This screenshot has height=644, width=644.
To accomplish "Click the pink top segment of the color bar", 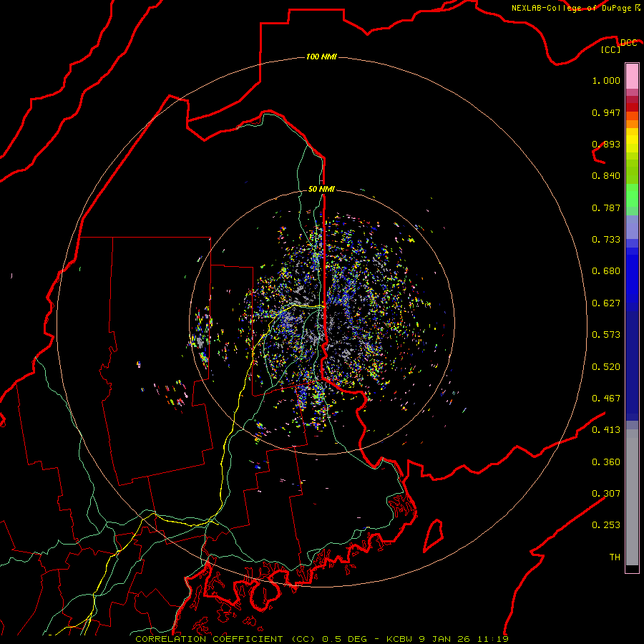I will click(x=632, y=77).
